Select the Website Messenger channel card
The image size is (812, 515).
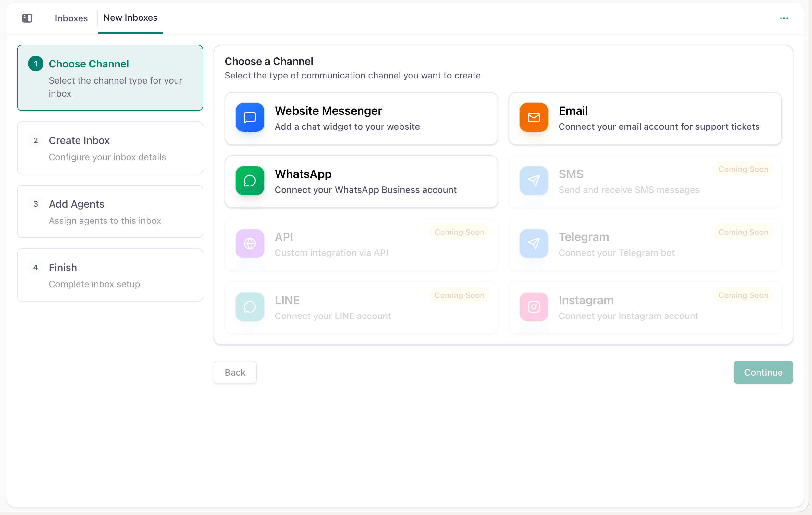coord(361,119)
